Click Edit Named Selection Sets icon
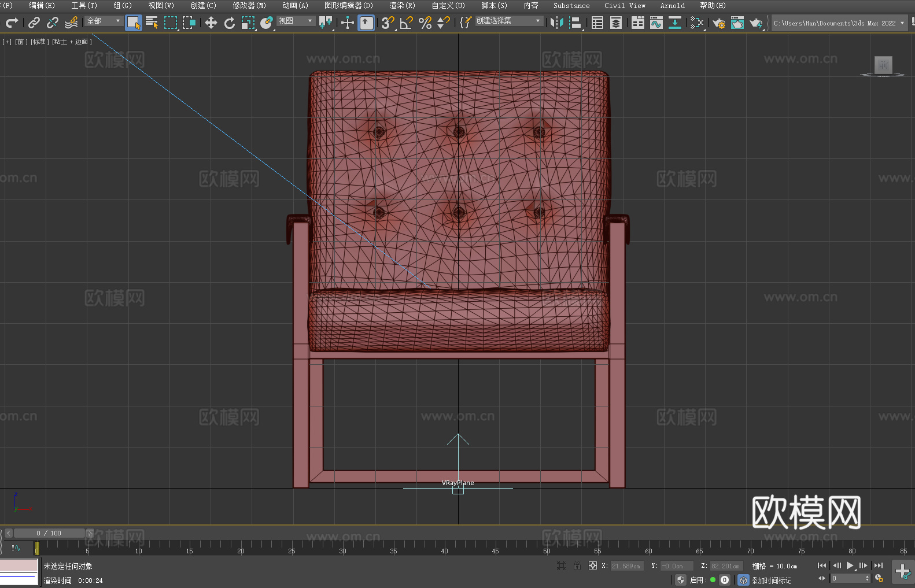915x588 pixels. [x=466, y=23]
